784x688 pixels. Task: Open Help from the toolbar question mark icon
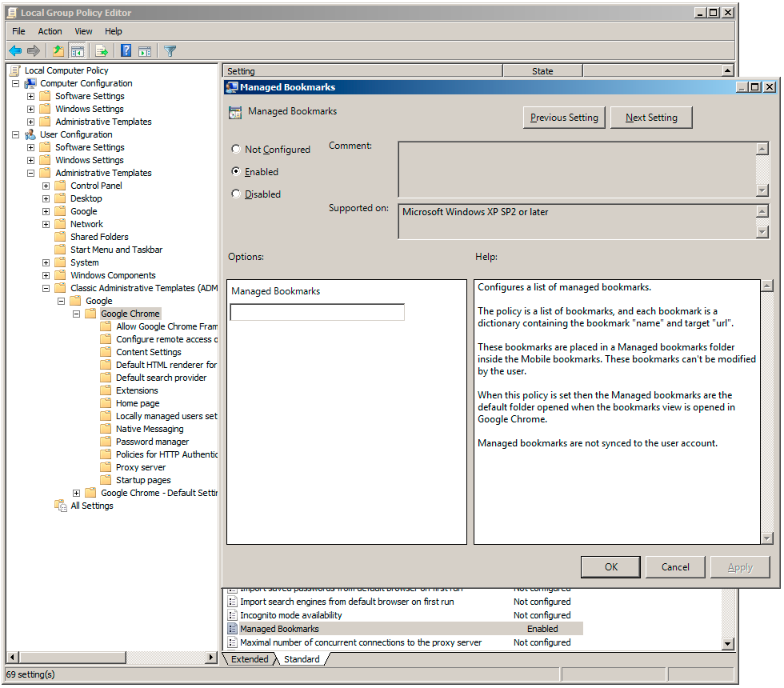[x=126, y=50]
